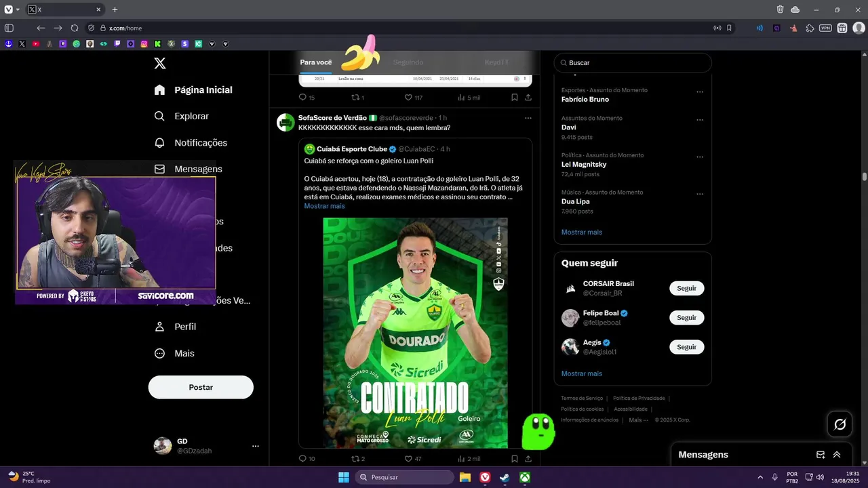Share the SofaScore do Verdão post
This screenshot has height=488, width=868.
coord(528,459)
